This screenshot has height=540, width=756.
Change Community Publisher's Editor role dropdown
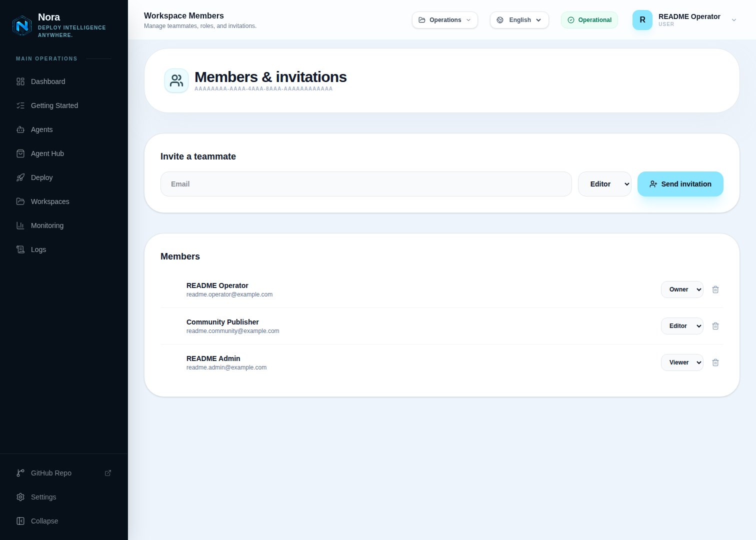[x=682, y=326]
